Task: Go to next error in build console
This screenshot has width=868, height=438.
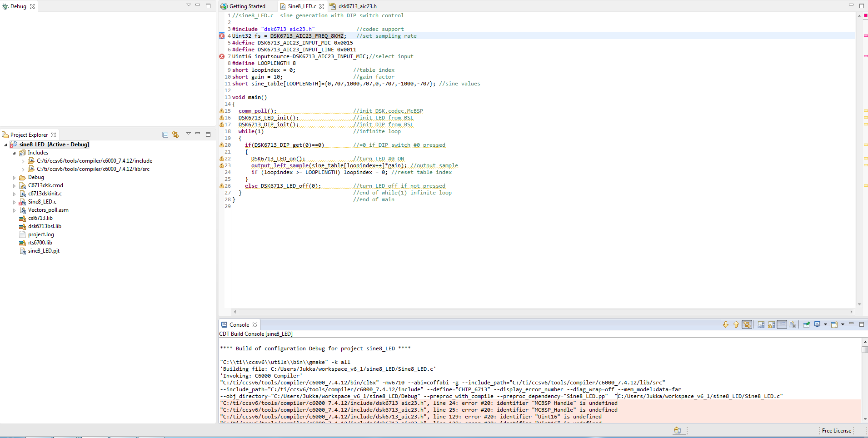Action: point(726,324)
